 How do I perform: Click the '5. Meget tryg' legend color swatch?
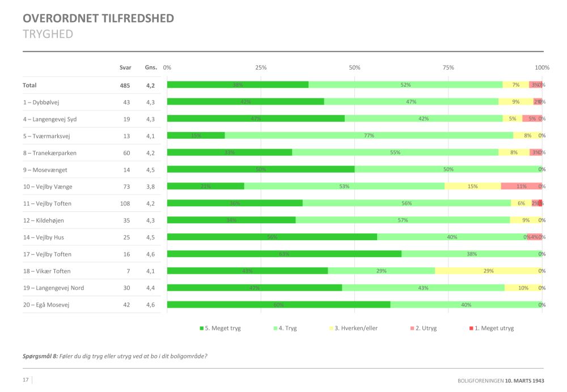click(201, 329)
